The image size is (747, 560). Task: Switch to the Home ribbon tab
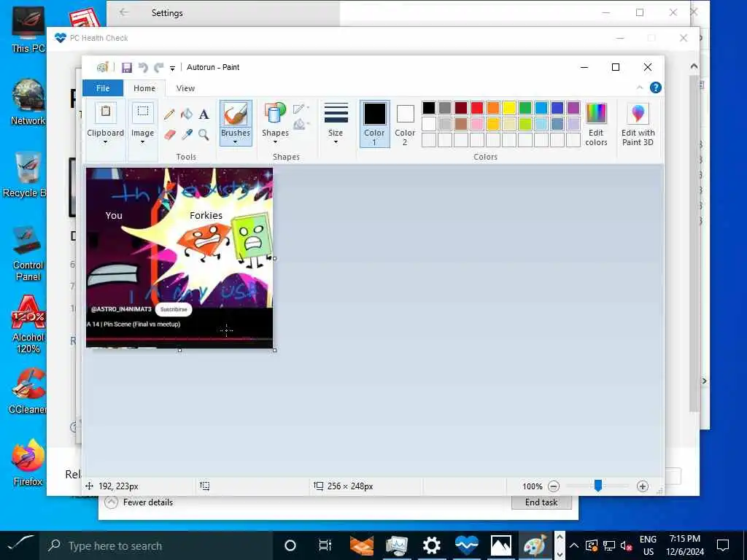(x=144, y=88)
